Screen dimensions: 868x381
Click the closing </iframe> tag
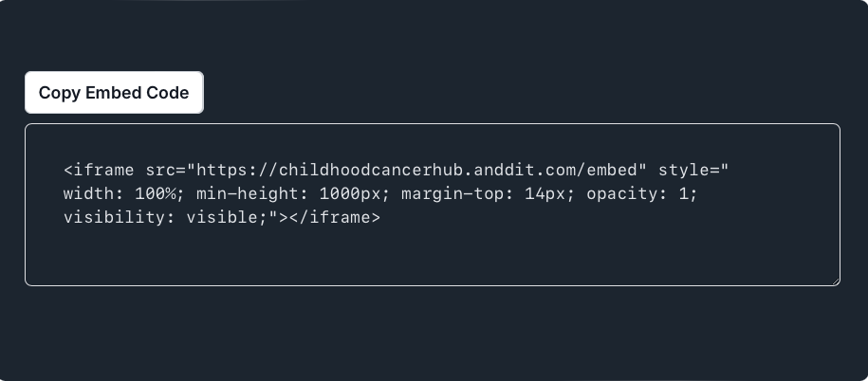(x=335, y=217)
